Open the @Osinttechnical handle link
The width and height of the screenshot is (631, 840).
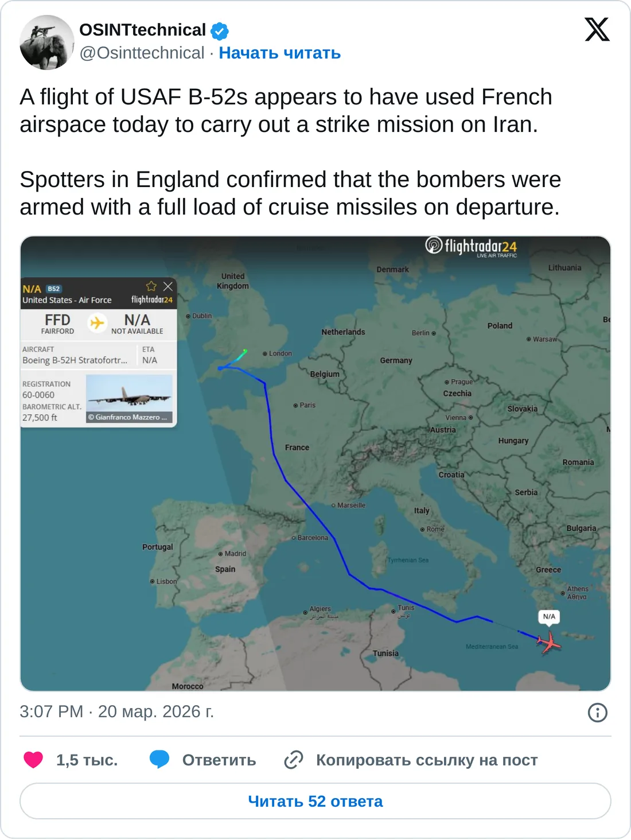click(142, 53)
